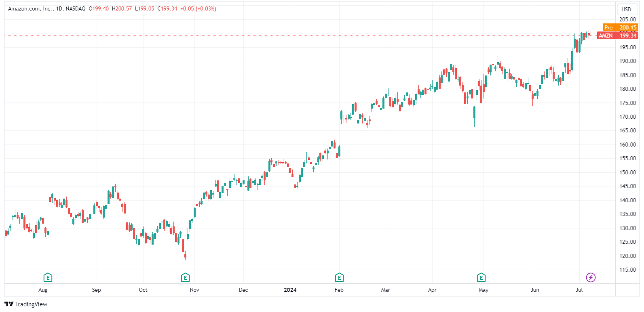
Task: Open the earnings marker near Nov
Action: (185, 277)
